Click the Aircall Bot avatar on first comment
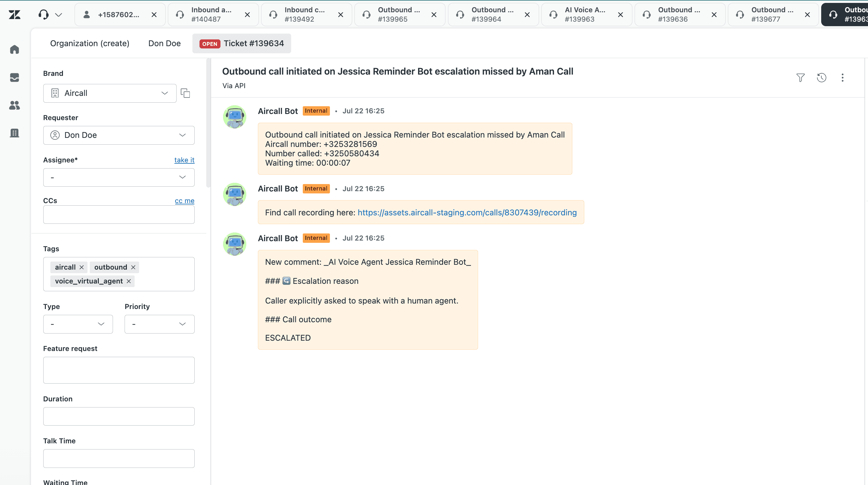 tap(235, 117)
